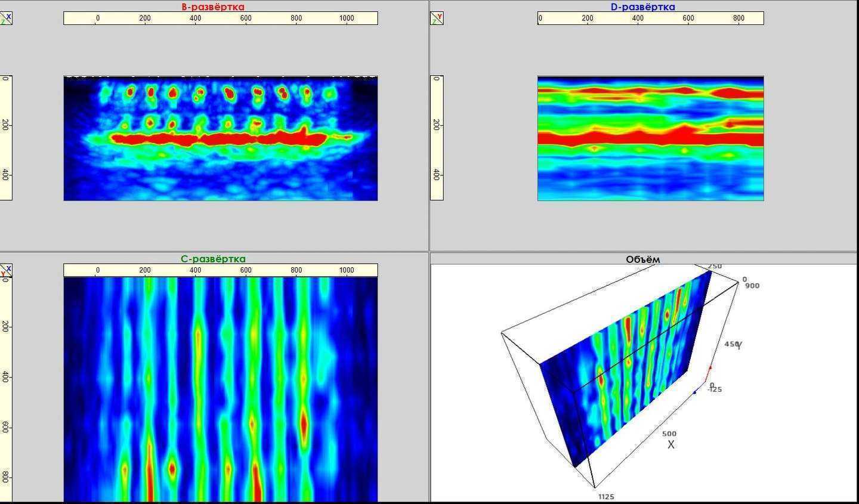Screen dimensions: 859x504
Task: Click the 1125 corner label in volume view
Action: click(x=605, y=496)
